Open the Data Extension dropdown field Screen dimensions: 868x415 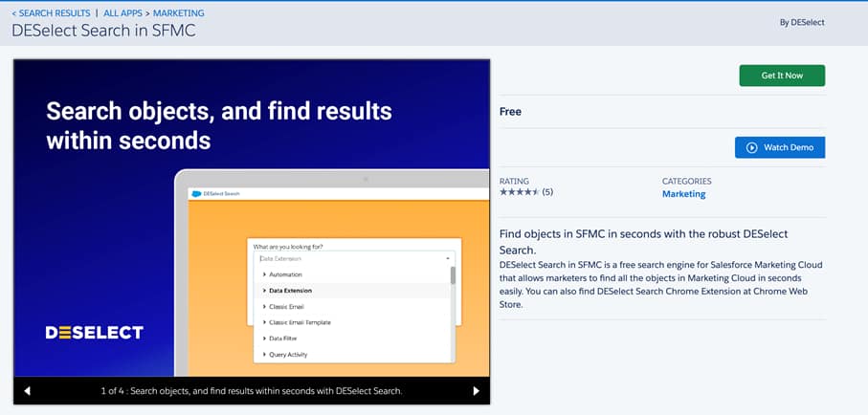coord(354,258)
